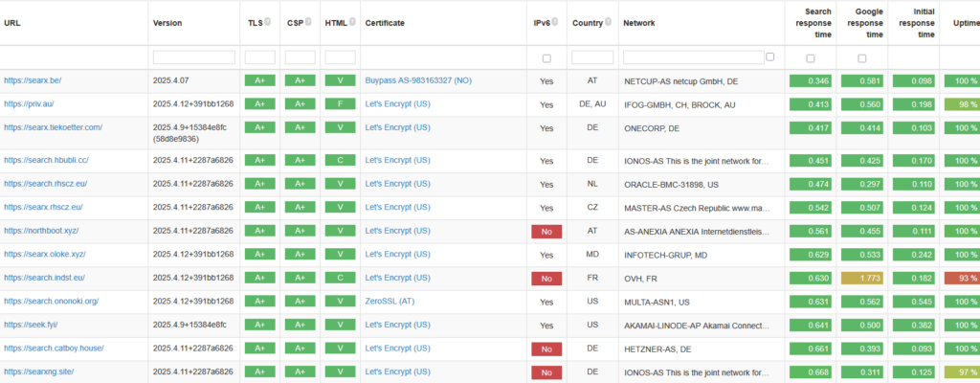Visit the https://priv.au/ link

point(31,103)
